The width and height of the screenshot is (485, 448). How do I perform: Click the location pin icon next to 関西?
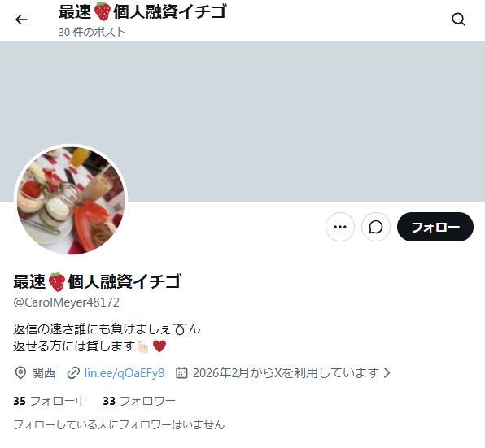click(x=20, y=373)
